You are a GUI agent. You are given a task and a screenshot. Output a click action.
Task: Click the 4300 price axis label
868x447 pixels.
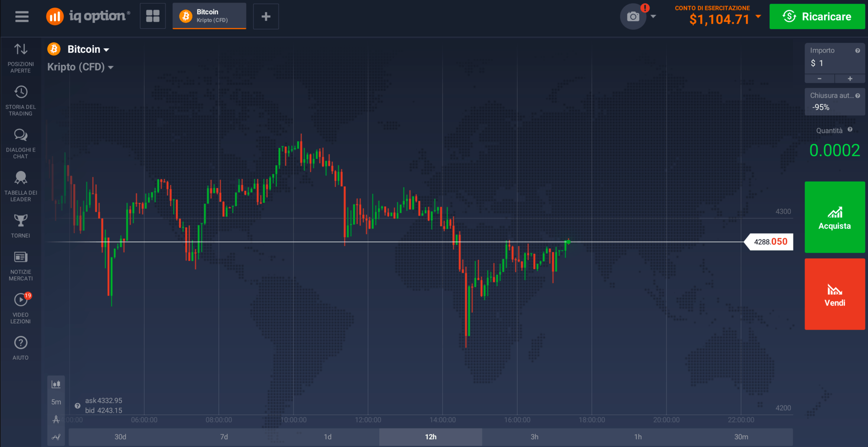click(783, 212)
